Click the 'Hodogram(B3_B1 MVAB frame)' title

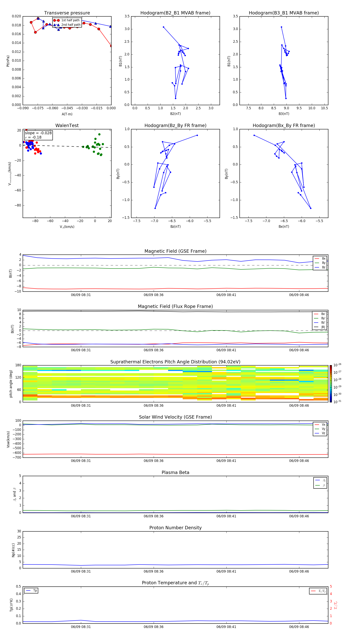pyautogui.click(x=284, y=13)
